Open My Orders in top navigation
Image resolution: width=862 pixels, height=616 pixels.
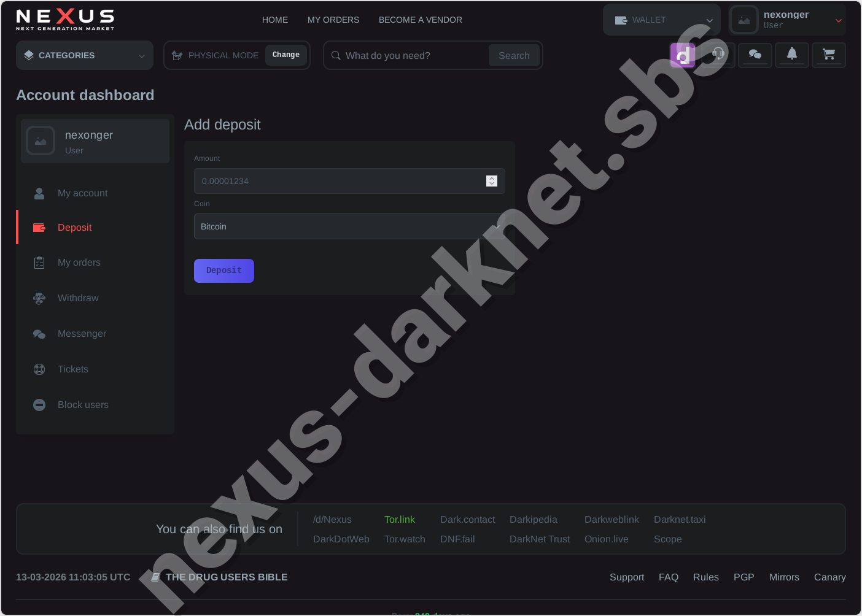tap(333, 20)
